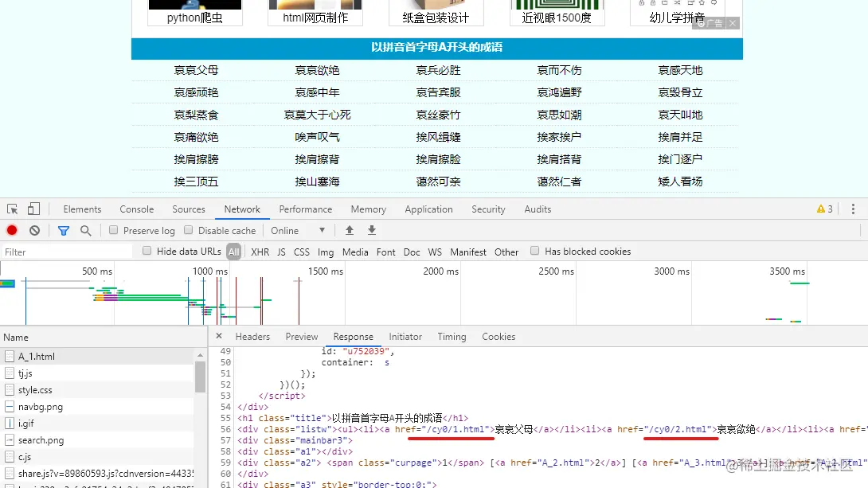Click the export HAR download arrow

(x=371, y=230)
